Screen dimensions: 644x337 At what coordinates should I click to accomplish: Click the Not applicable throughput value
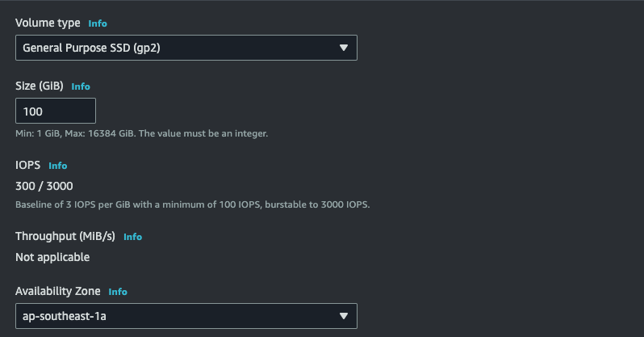(52, 258)
